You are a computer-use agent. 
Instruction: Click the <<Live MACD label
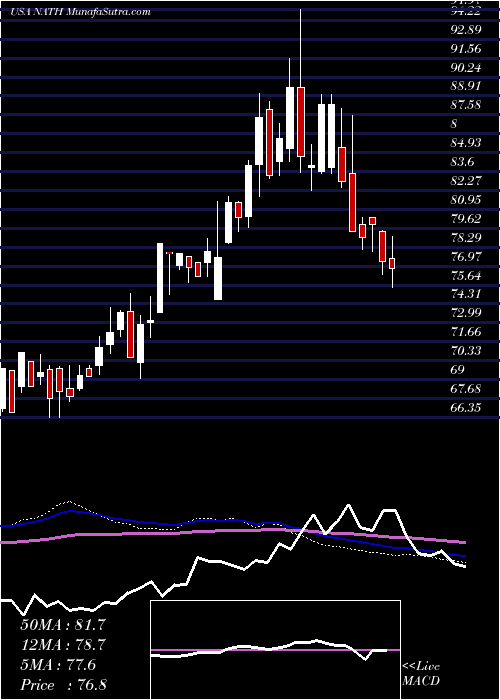point(421,673)
